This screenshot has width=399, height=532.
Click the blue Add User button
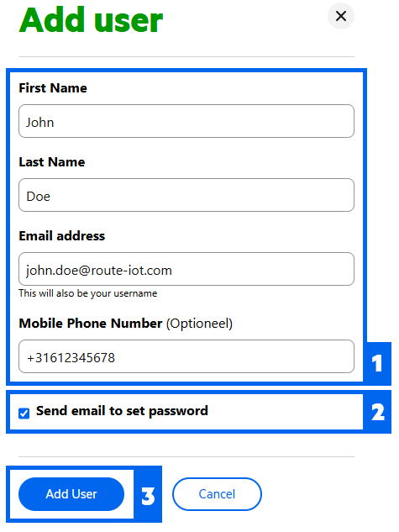pyautogui.click(x=71, y=494)
